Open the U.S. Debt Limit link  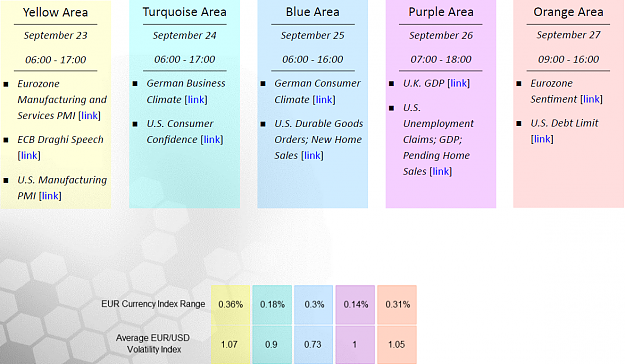tap(542, 139)
